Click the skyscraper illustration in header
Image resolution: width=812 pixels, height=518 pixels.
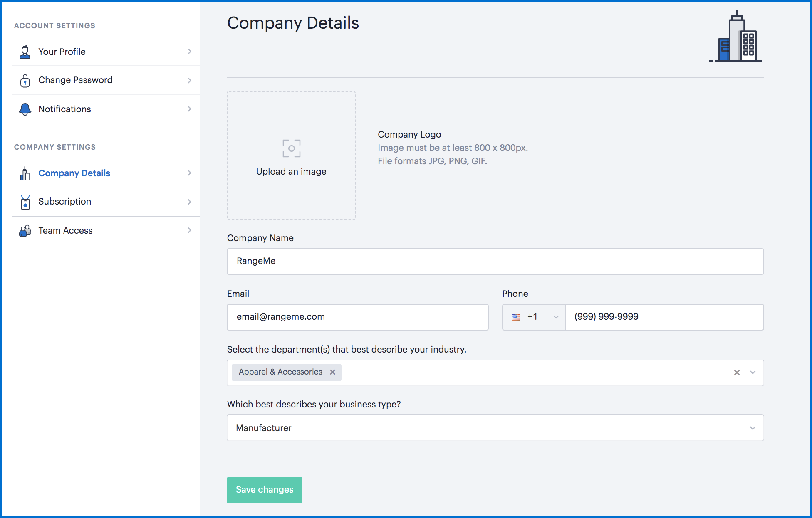pos(735,37)
